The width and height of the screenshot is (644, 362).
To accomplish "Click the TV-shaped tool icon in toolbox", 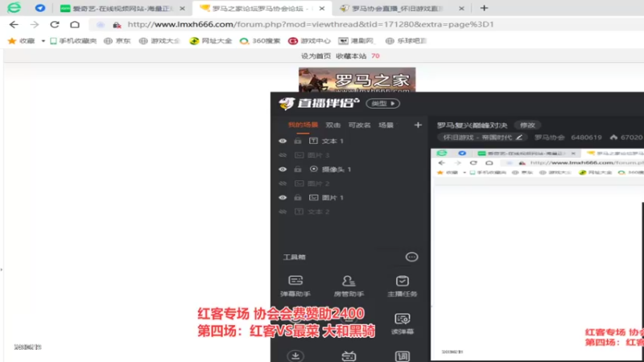I will tap(349, 356).
